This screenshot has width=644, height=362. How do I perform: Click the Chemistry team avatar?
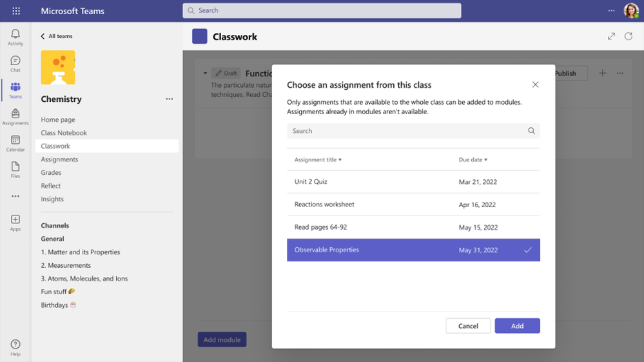[x=58, y=67]
